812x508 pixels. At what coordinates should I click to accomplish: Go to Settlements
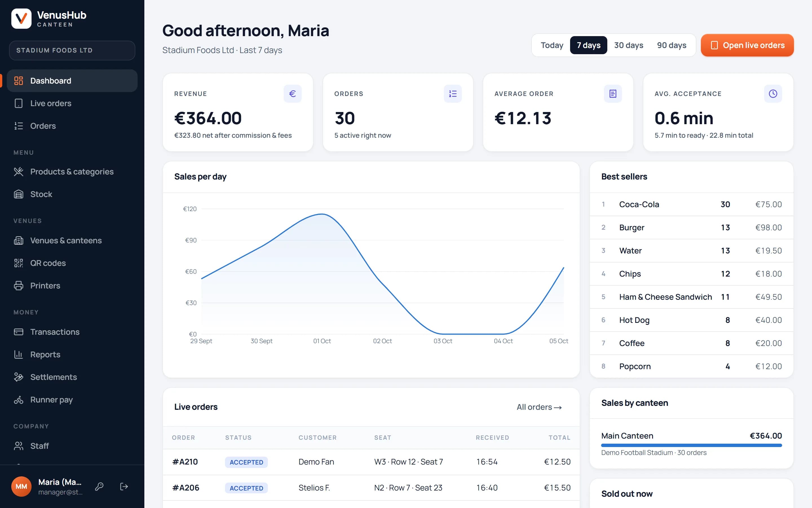(x=72, y=377)
